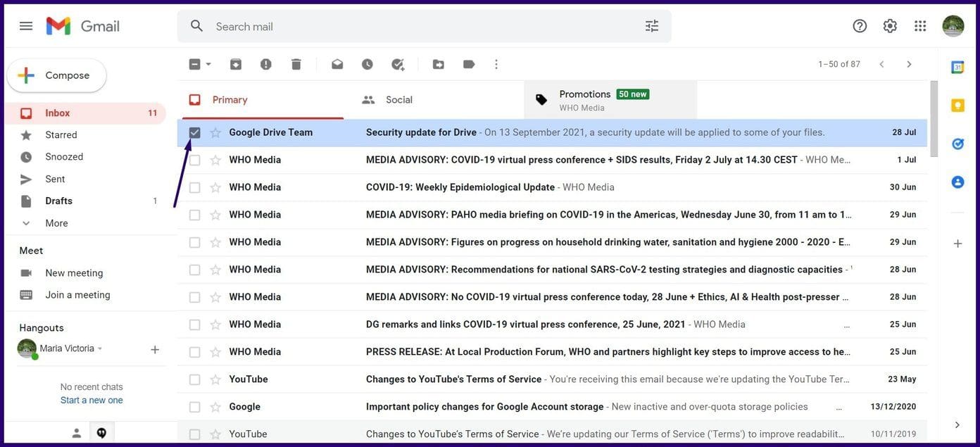Click Join a meeting
The width and height of the screenshot is (980, 447).
77,295
